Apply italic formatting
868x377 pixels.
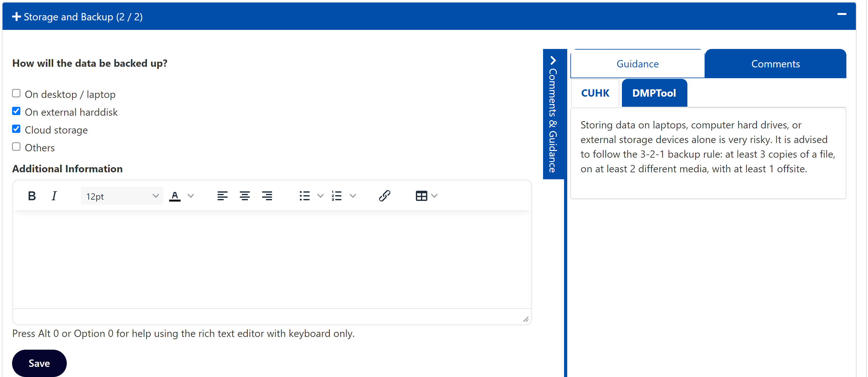coord(54,196)
